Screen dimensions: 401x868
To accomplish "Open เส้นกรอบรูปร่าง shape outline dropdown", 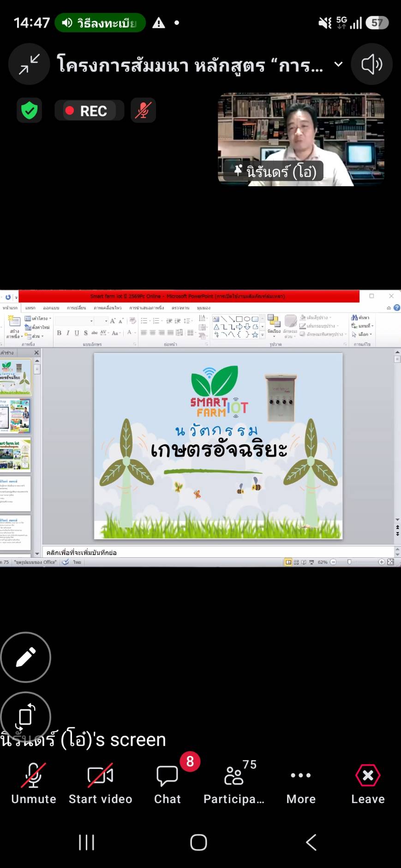I will coord(319,326).
